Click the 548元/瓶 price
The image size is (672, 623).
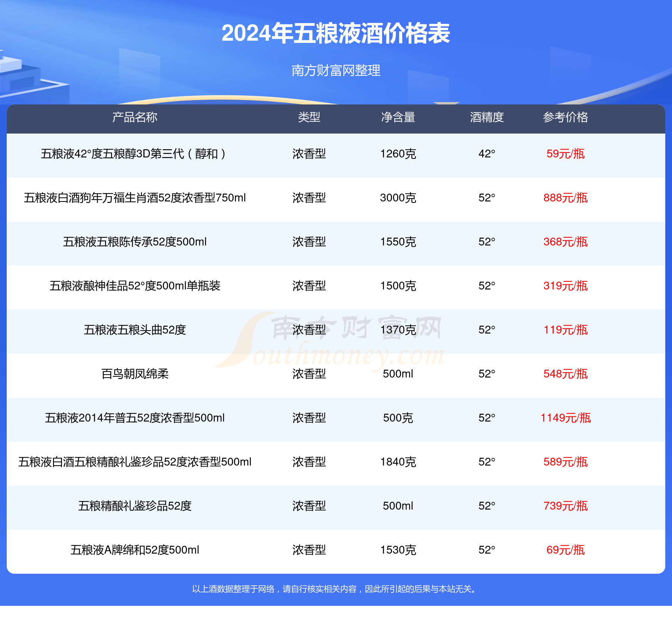pyautogui.click(x=566, y=374)
